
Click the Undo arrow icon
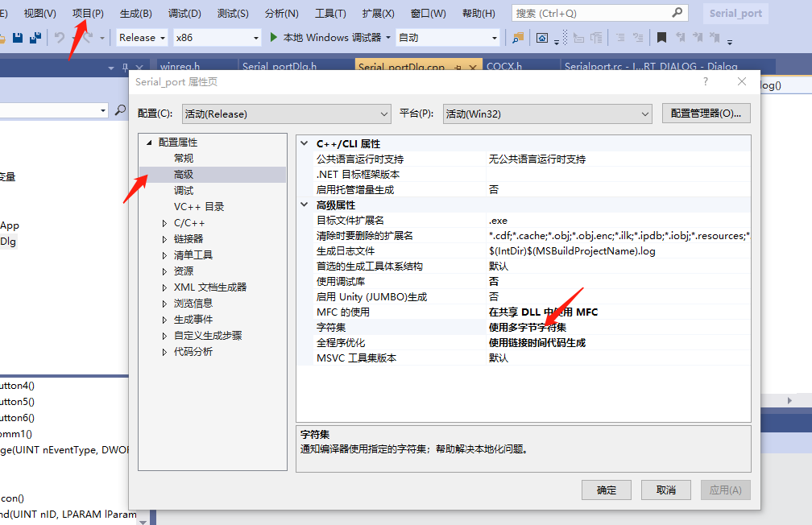(60, 38)
